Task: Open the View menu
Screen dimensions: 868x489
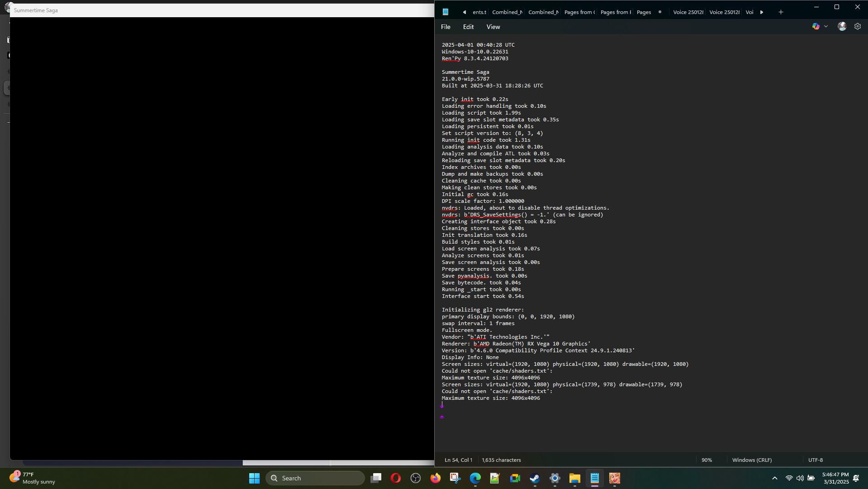Action: [x=493, y=27]
